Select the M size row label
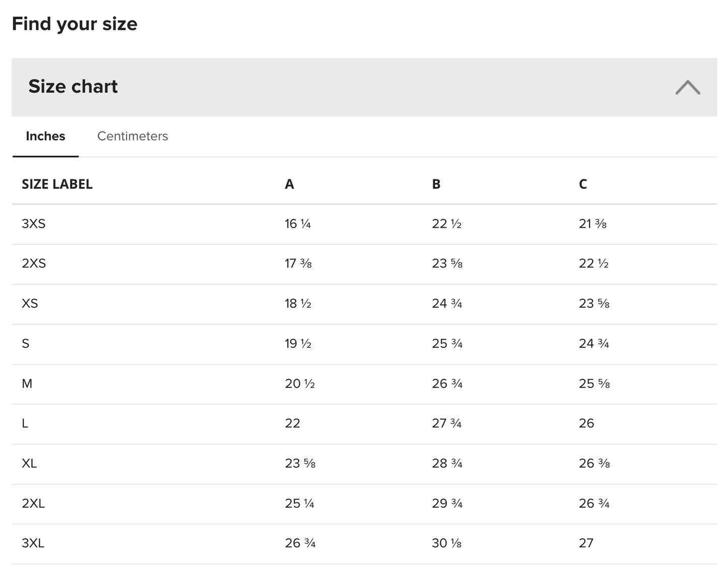728x587 pixels. pos(27,383)
